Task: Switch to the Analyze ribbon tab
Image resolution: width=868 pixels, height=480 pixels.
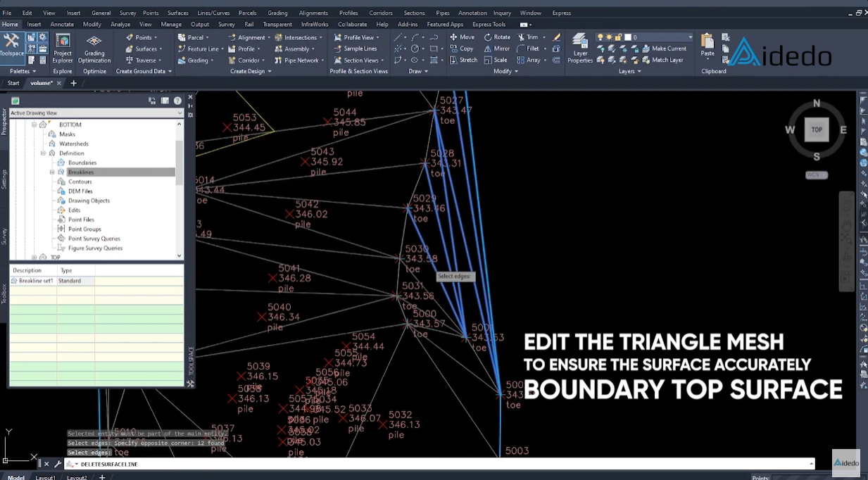Action: click(x=120, y=24)
